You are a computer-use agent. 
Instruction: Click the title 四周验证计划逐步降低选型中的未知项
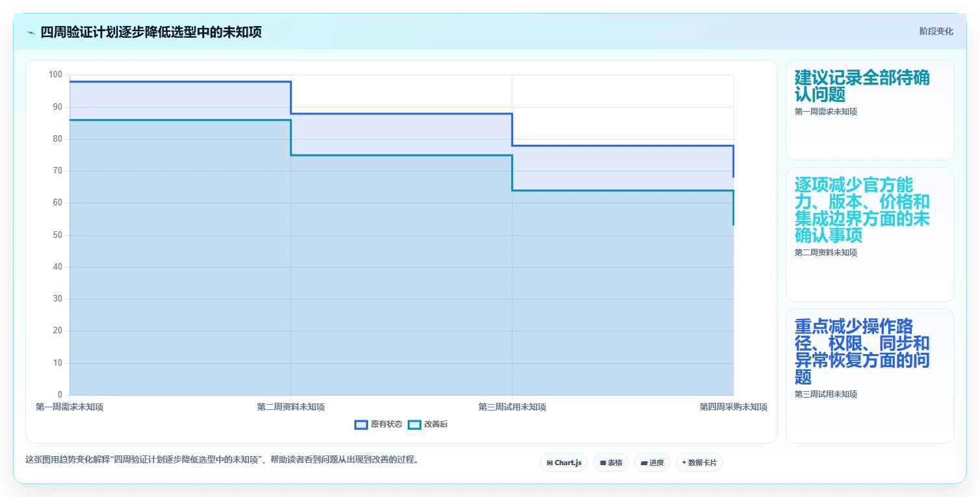pos(151,32)
